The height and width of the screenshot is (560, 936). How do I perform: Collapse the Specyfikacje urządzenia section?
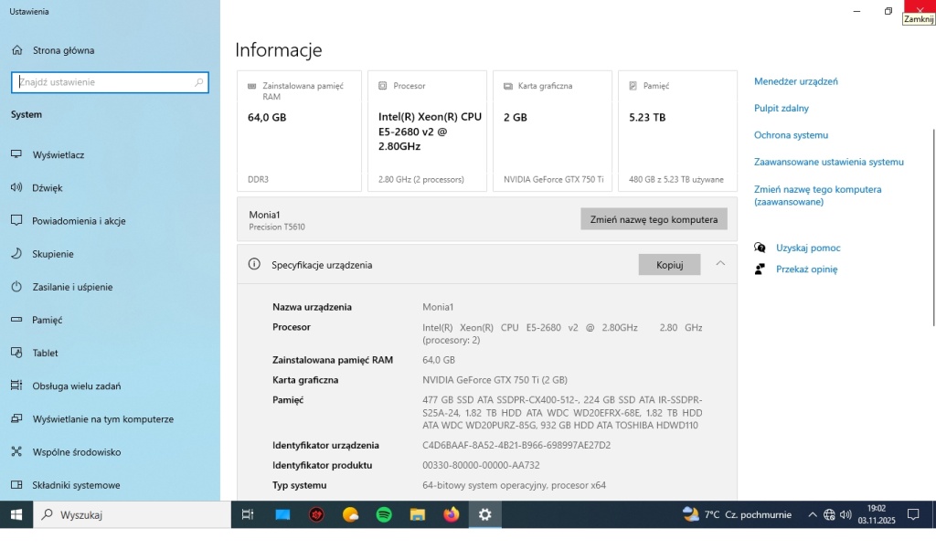point(720,264)
